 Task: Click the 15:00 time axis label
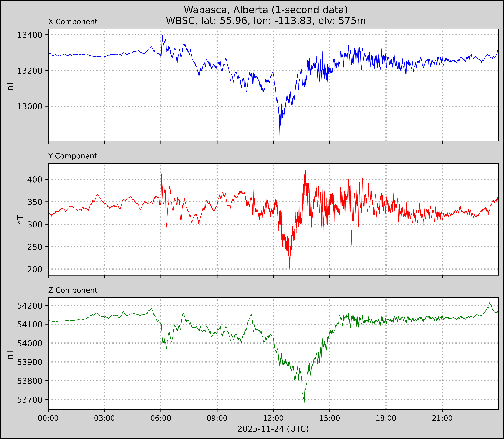tap(330, 418)
